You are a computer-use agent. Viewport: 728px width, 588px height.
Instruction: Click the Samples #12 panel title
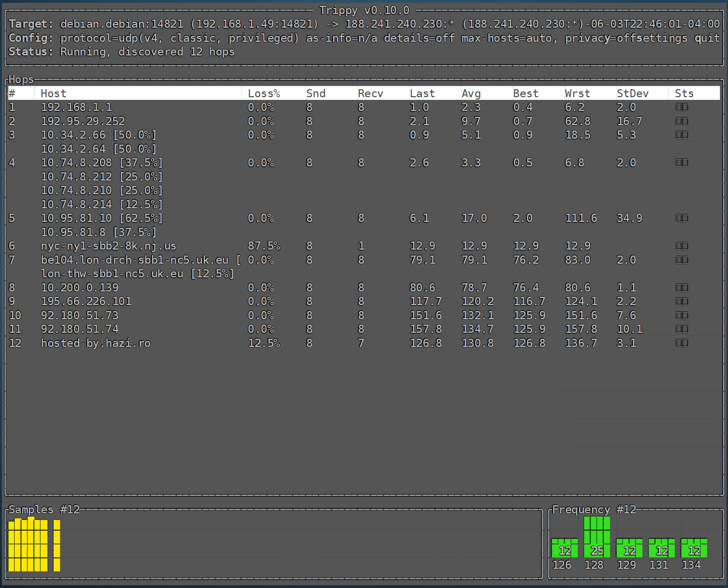click(44, 509)
